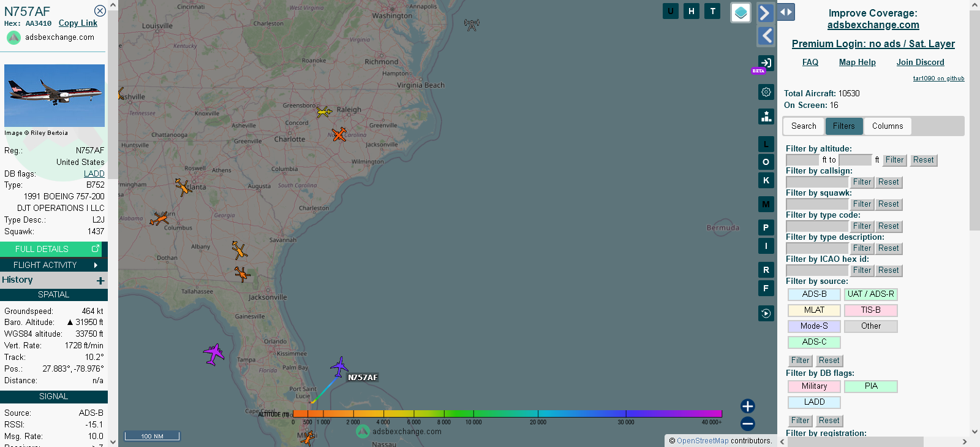
Task: Toggle the F map option button
Action: point(766,288)
